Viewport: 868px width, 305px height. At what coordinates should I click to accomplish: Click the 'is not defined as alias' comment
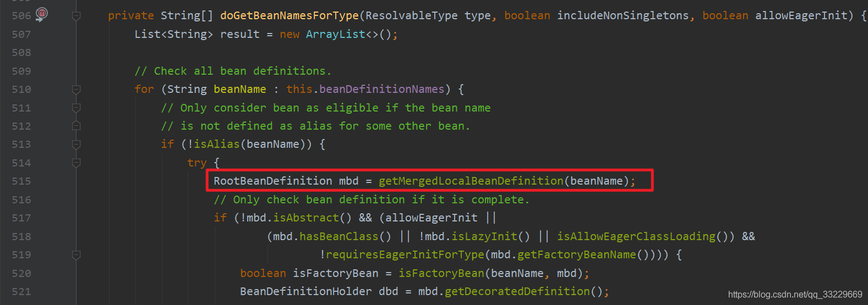[316, 126]
